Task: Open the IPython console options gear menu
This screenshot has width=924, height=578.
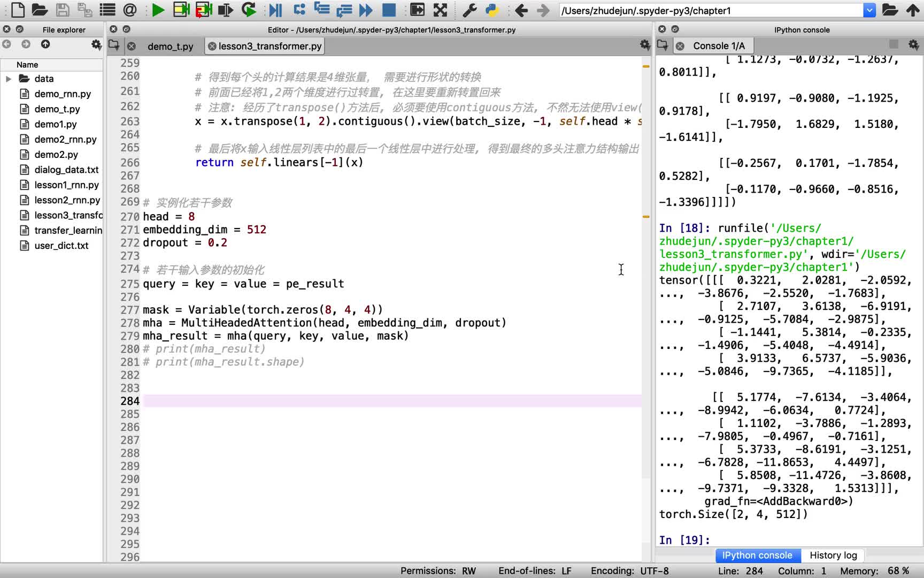Action: (913, 45)
